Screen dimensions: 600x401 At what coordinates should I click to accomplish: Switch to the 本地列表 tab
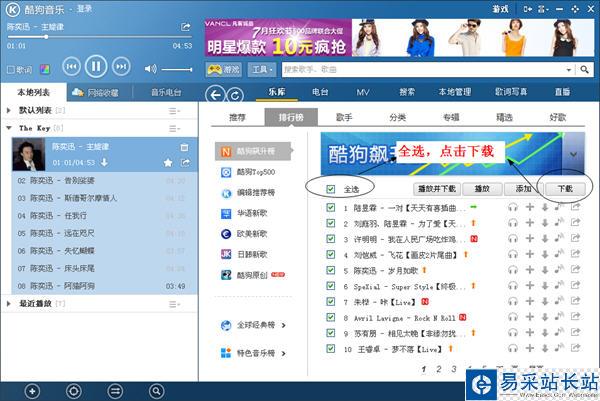coord(34,92)
